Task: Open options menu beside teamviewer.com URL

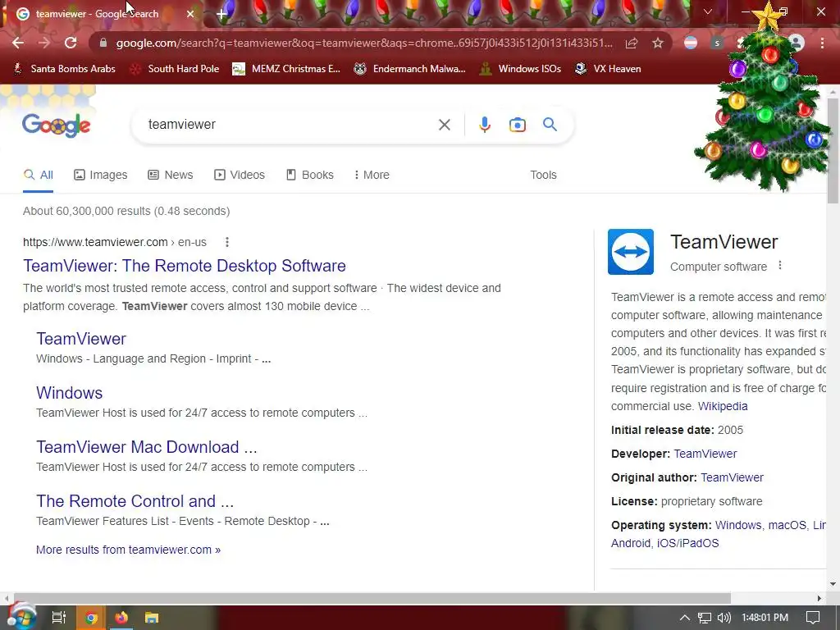Action: click(x=227, y=242)
